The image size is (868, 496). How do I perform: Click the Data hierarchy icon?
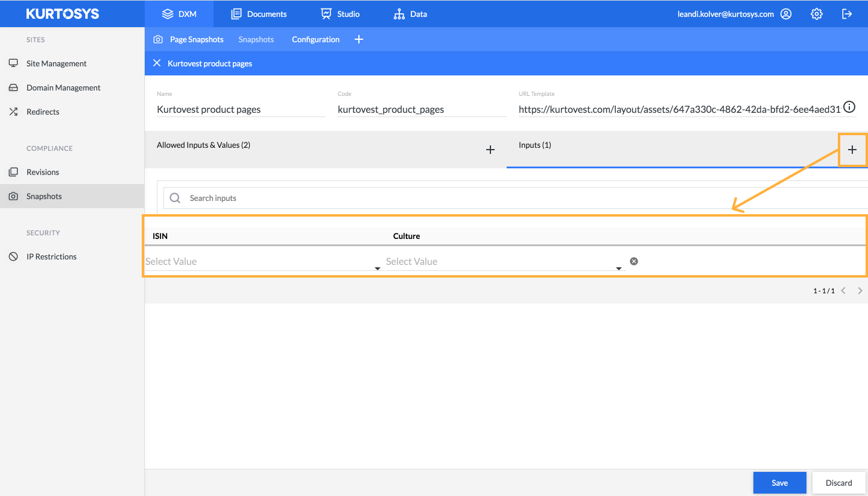point(399,14)
